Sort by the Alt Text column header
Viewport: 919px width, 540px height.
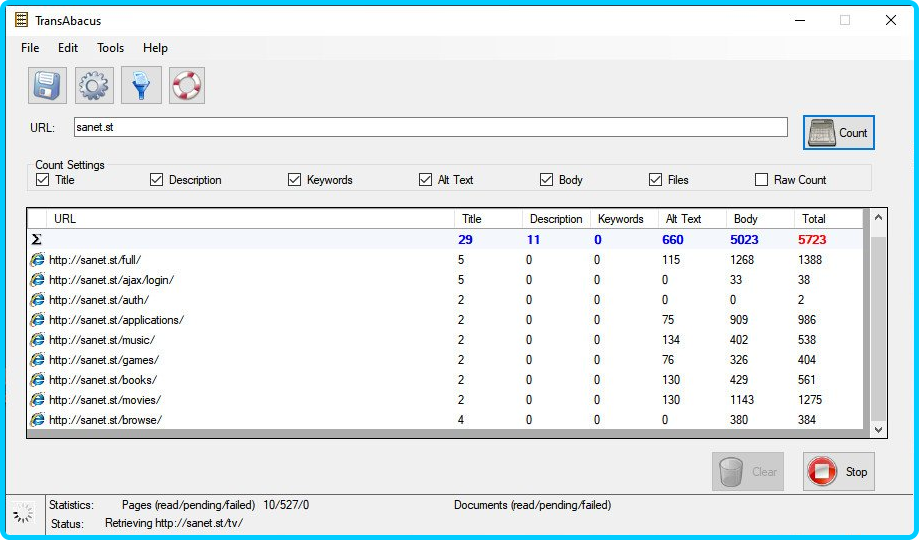[x=692, y=219]
